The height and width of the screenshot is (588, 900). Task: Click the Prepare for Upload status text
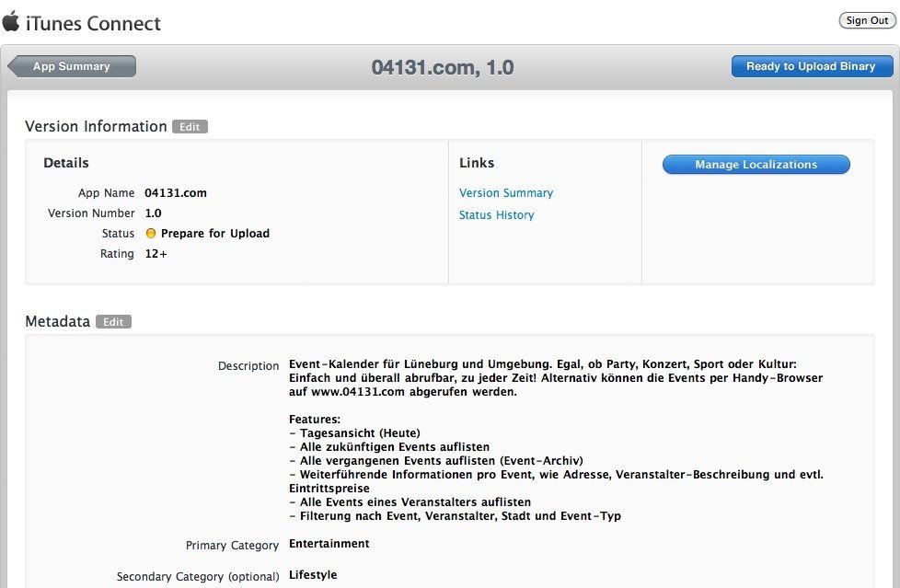(215, 233)
